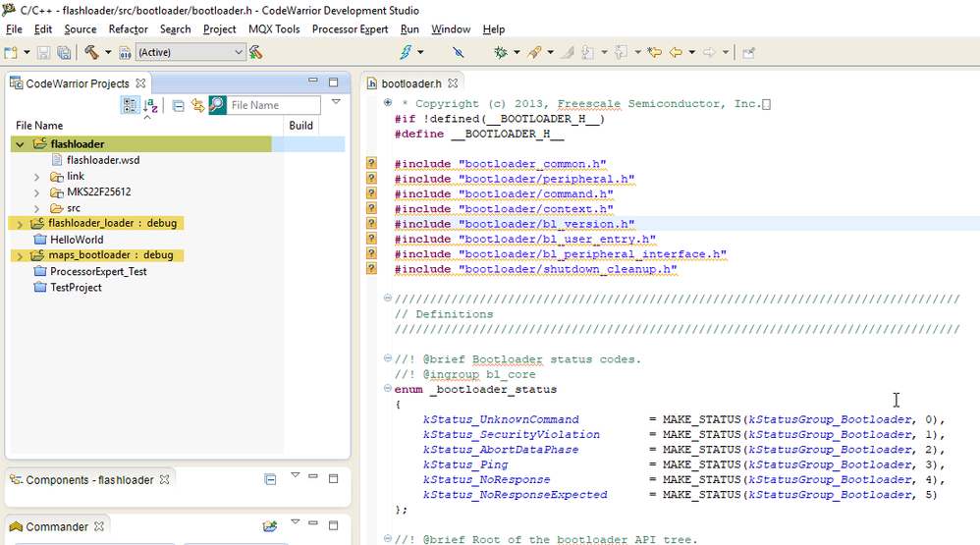Open the Processor Expert menu

coord(351,29)
